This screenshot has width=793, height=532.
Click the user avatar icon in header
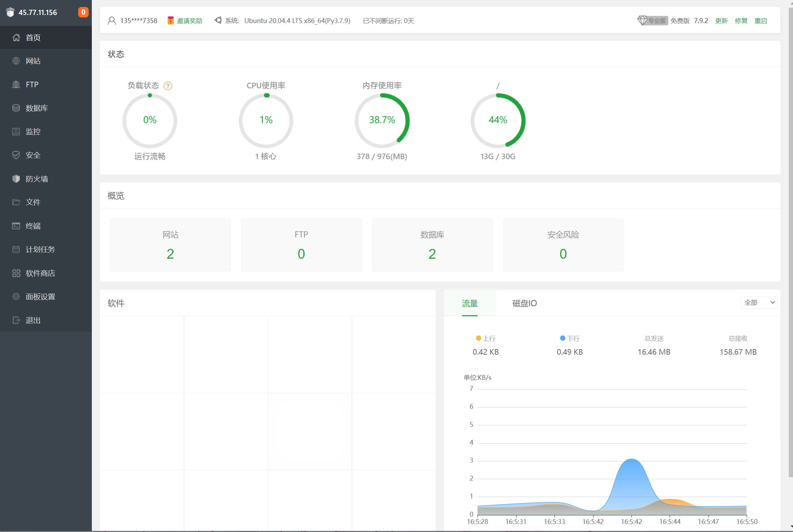pos(112,21)
